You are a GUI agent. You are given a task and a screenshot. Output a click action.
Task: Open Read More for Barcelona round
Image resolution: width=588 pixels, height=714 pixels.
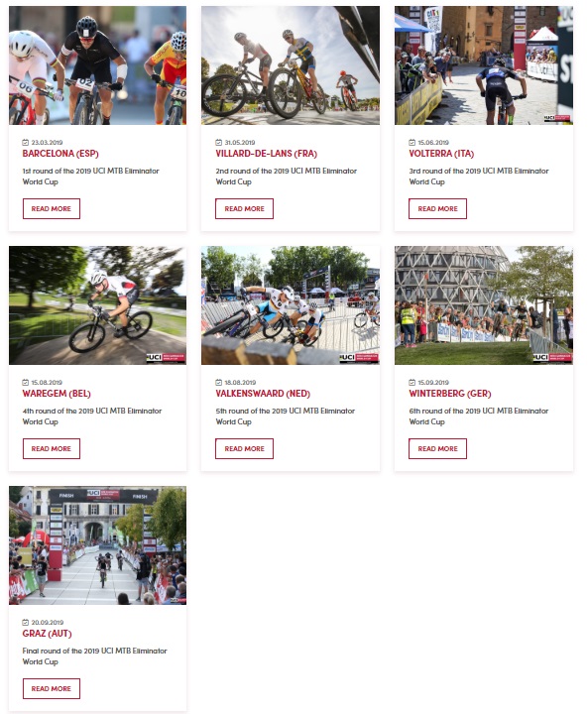pos(52,208)
